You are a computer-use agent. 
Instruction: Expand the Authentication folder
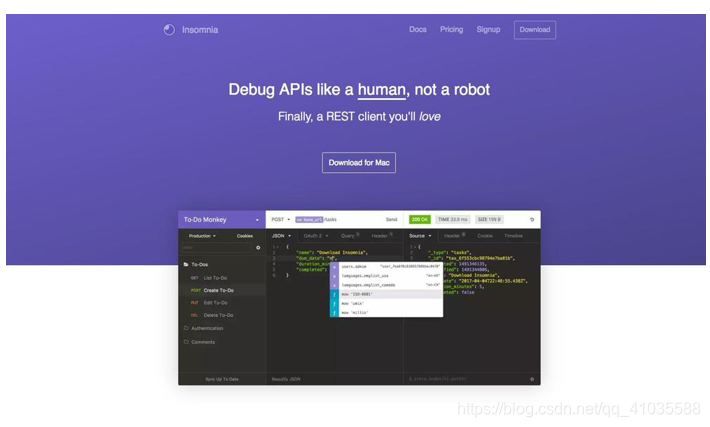[203, 328]
